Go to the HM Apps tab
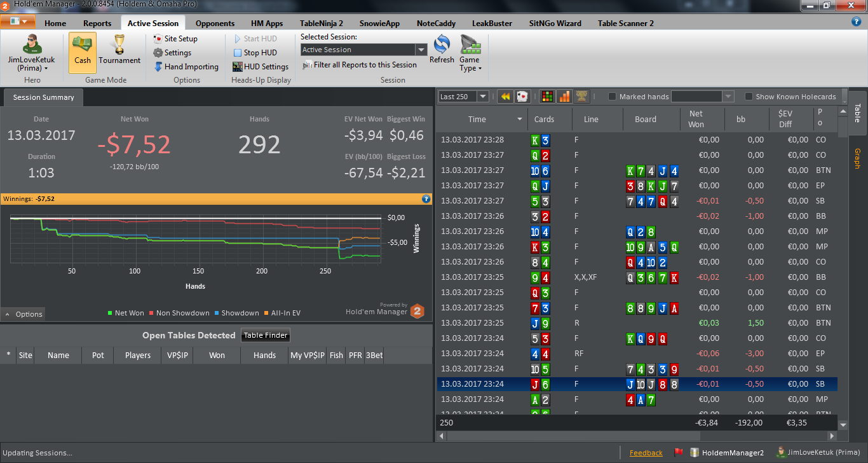This screenshot has width=868, height=463. [267, 24]
